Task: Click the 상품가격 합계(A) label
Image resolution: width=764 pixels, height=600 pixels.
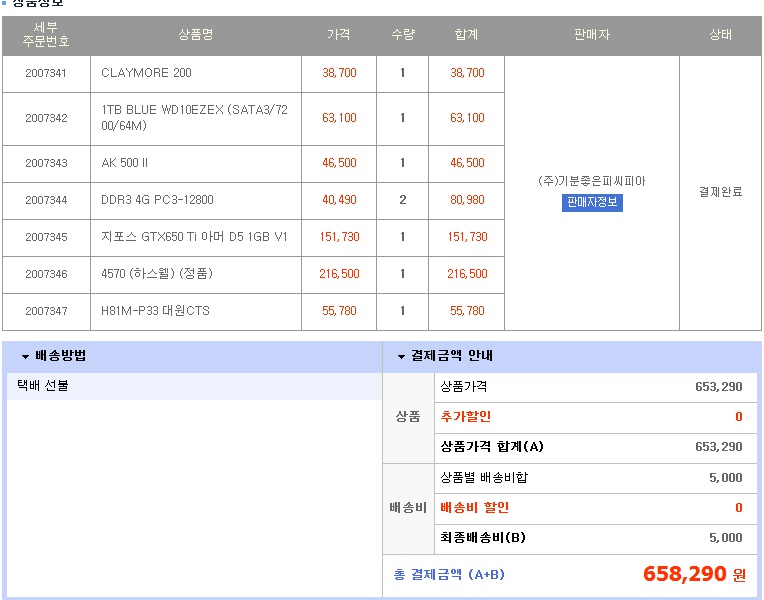Action: 492,447
